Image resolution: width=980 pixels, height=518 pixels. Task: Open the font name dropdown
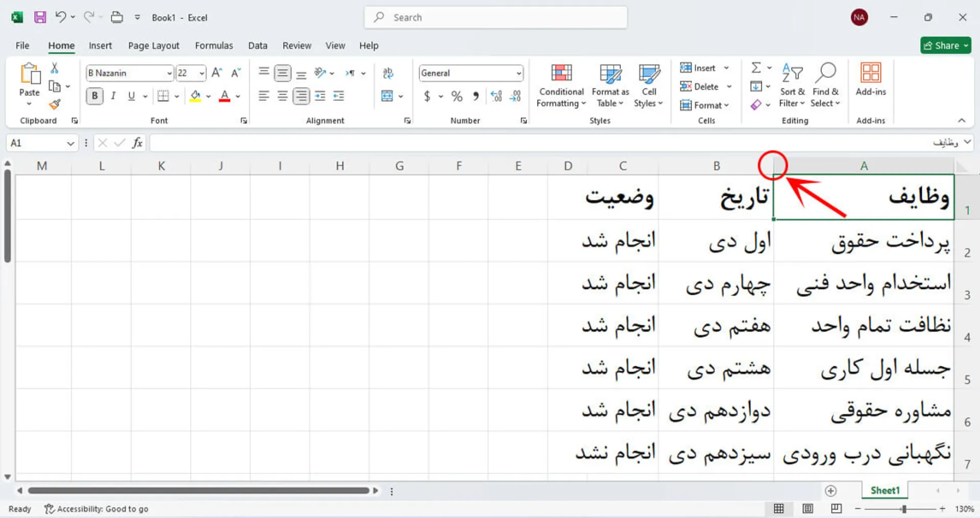coord(170,73)
